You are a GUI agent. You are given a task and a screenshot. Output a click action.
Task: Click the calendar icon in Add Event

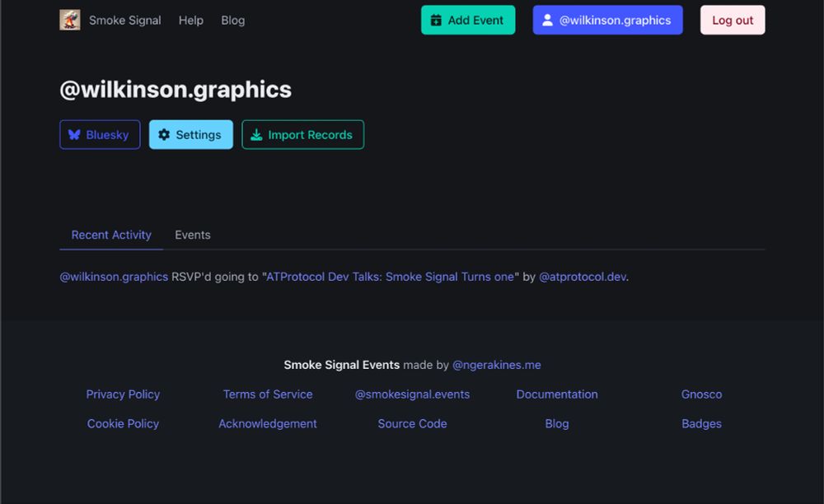click(x=436, y=20)
